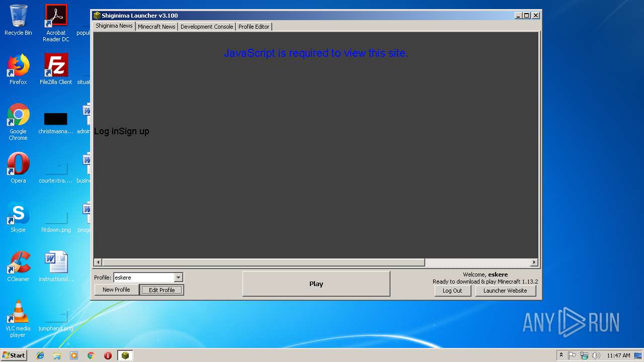Screen dimensions: 644x362
Task: Expand the Profile dropdown arrow
Action: click(x=178, y=278)
